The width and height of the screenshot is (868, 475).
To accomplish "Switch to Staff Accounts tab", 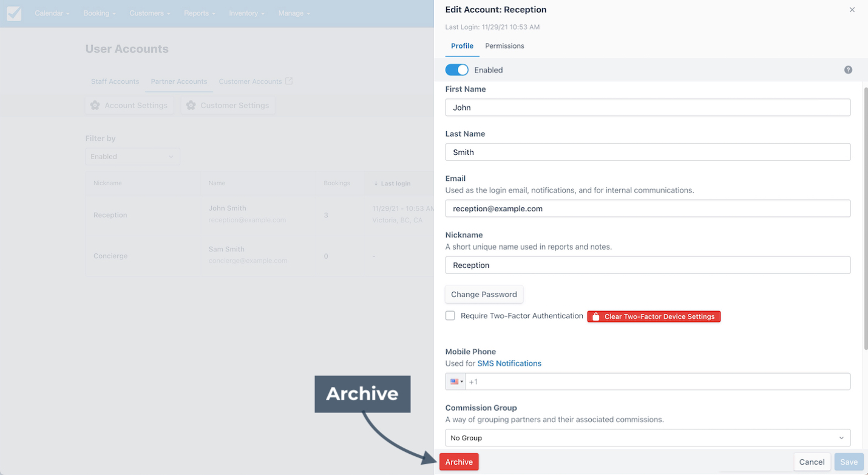I will pyautogui.click(x=115, y=81).
